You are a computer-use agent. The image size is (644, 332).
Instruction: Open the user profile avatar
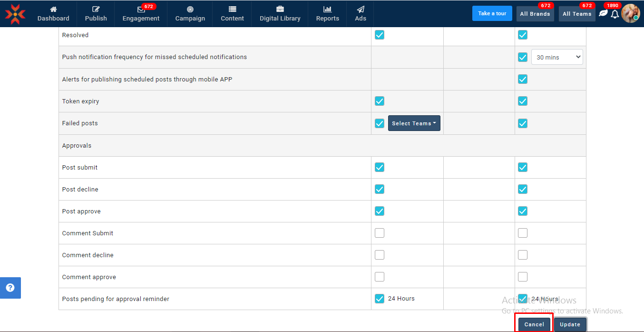point(630,13)
